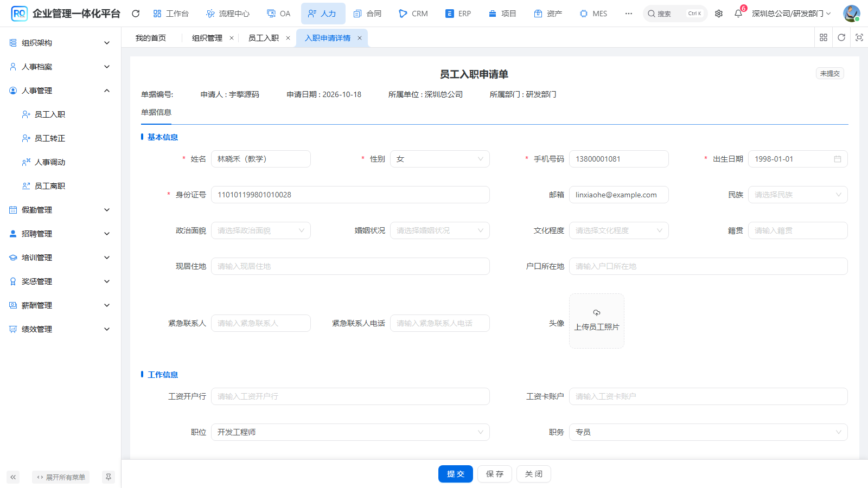This screenshot has width=868, height=488.
Task: Click the 保存 button
Action: [495, 474]
